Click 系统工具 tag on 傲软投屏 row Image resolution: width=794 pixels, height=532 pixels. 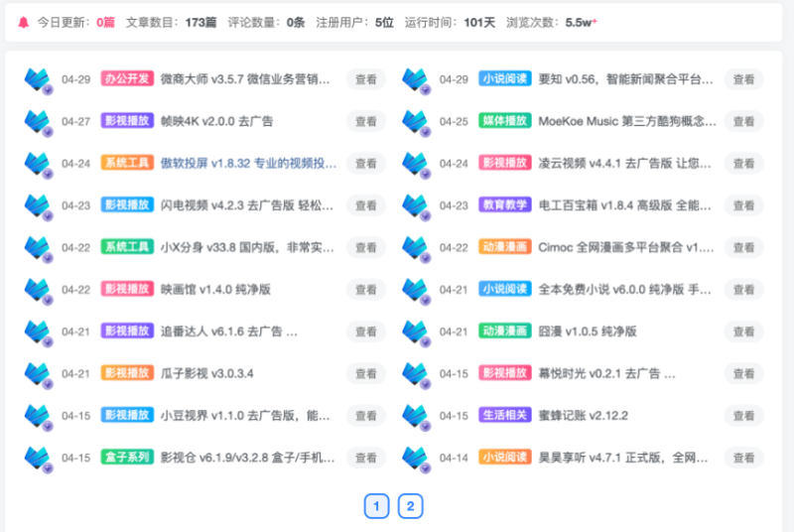pyautogui.click(x=127, y=163)
